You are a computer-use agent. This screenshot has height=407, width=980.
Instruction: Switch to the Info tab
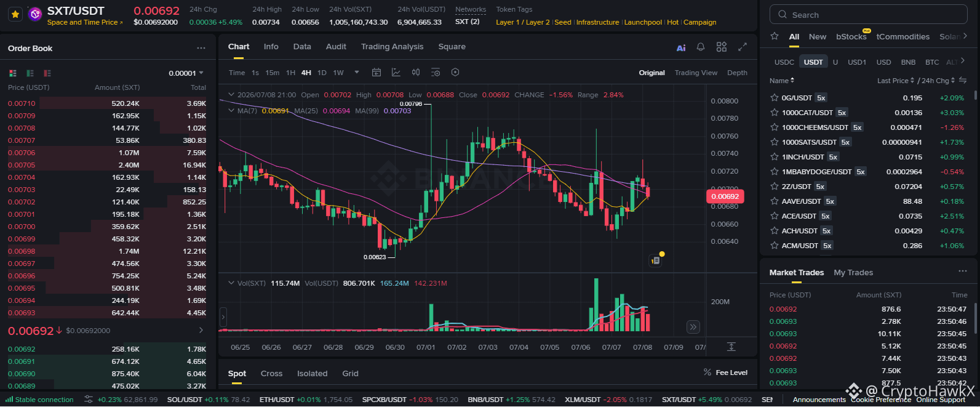(271, 47)
